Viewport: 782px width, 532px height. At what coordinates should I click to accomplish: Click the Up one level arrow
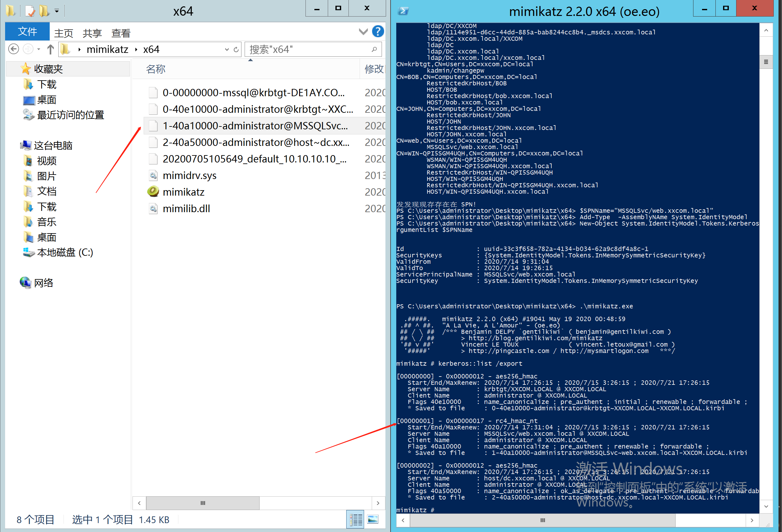[x=50, y=49]
